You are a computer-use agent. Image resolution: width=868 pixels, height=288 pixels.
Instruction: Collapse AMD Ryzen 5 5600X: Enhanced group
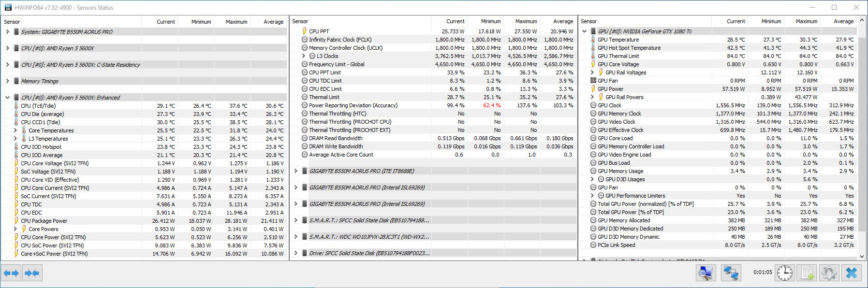coord(7,98)
